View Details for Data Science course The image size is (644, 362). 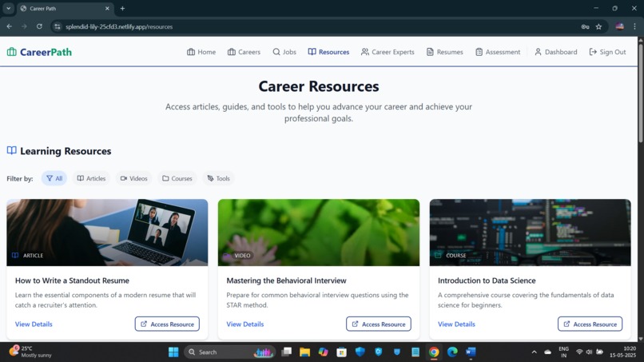[x=456, y=324]
